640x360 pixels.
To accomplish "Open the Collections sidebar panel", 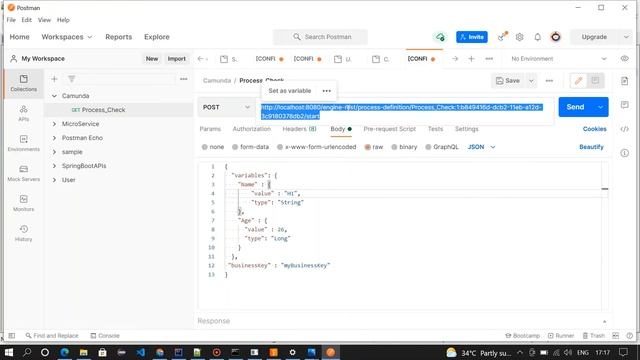I will tap(23, 83).
